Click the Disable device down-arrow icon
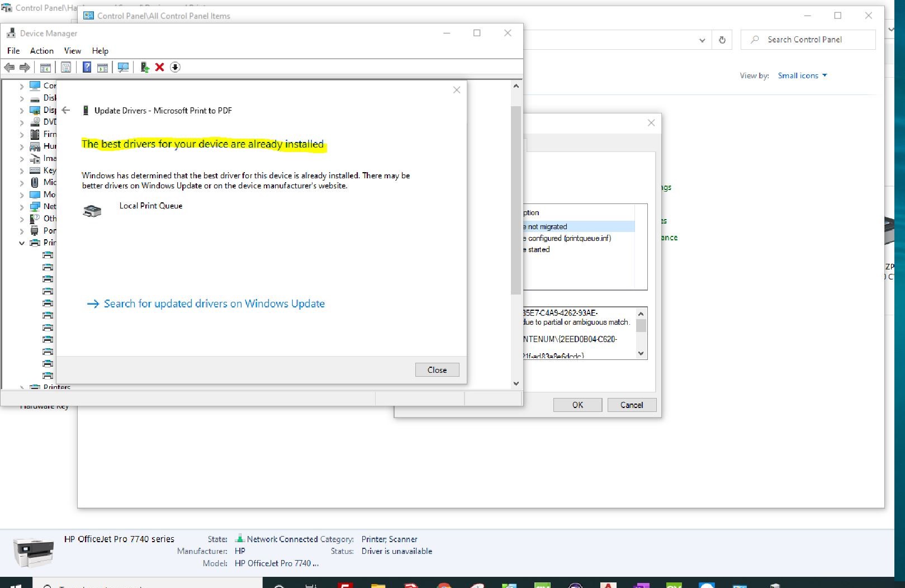 click(175, 67)
